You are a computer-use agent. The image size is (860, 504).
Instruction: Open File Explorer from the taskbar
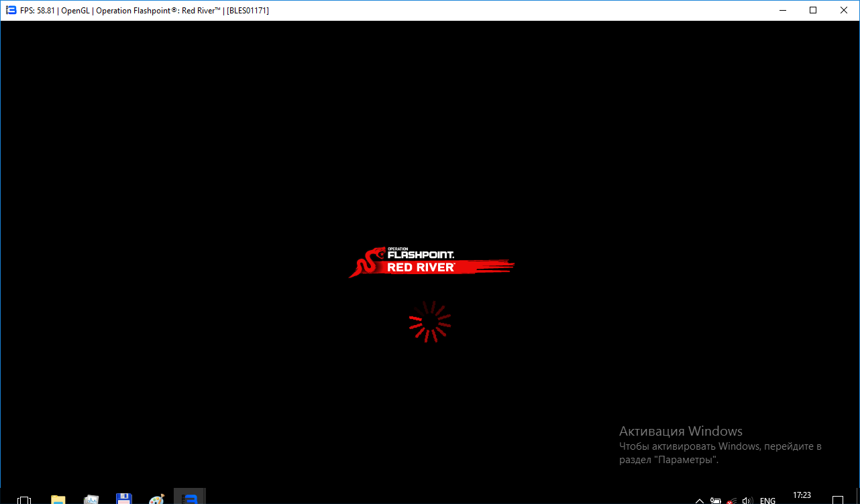pyautogui.click(x=58, y=499)
